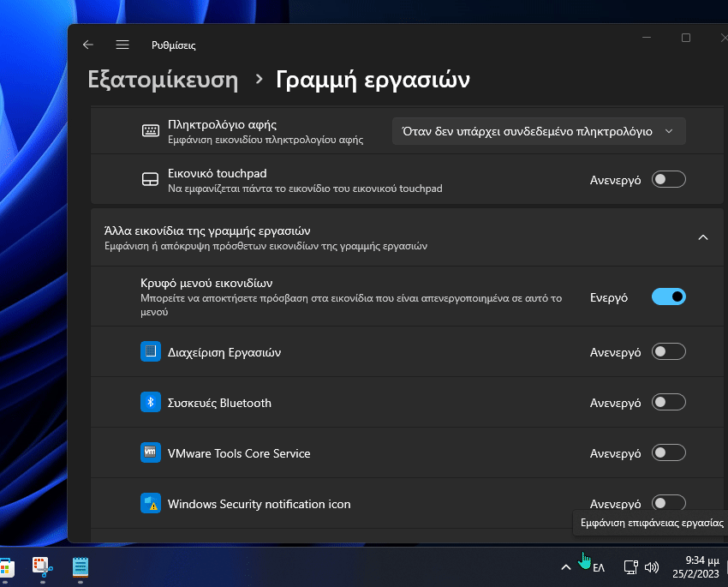Enable Windows Security notification icon switch

(x=669, y=503)
